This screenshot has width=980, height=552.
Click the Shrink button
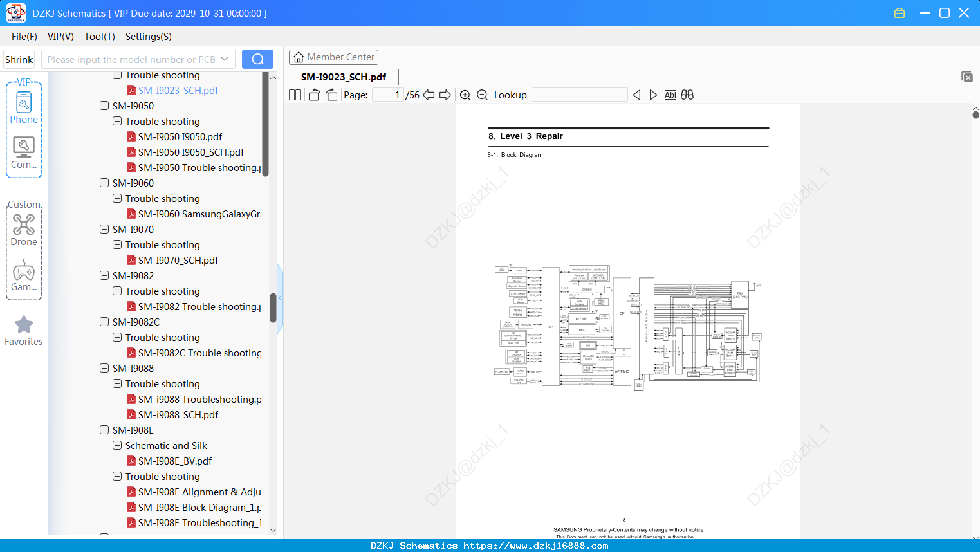pyautogui.click(x=19, y=59)
